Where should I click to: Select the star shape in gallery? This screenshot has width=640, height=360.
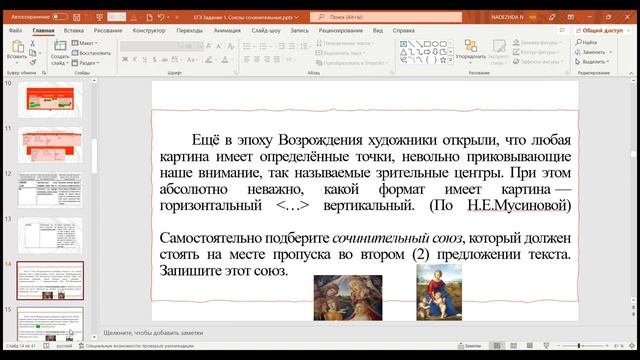(x=443, y=60)
